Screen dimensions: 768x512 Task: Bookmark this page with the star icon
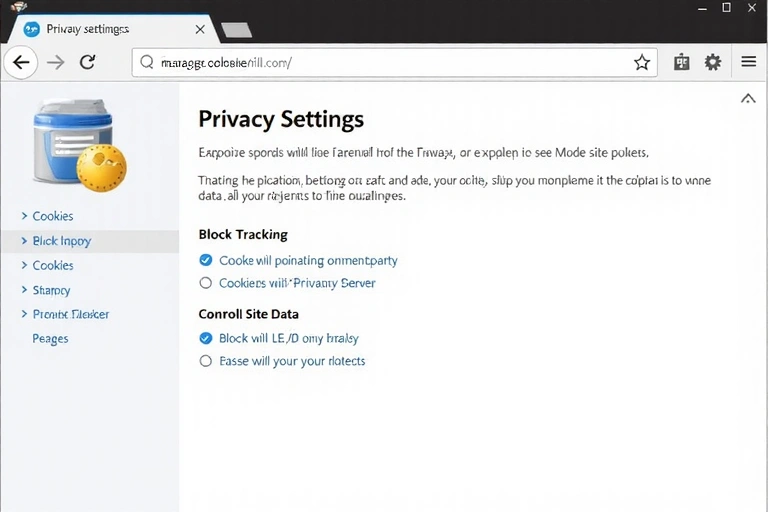tap(642, 62)
